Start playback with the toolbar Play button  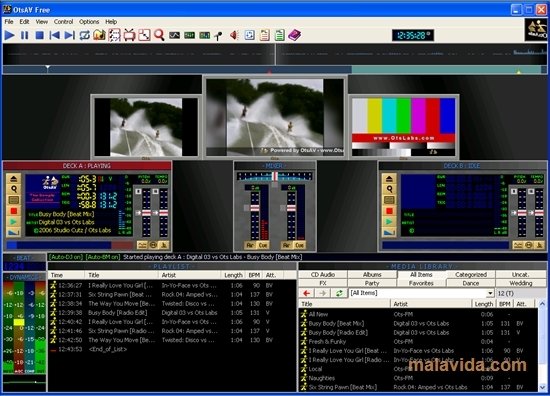tap(9, 35)
